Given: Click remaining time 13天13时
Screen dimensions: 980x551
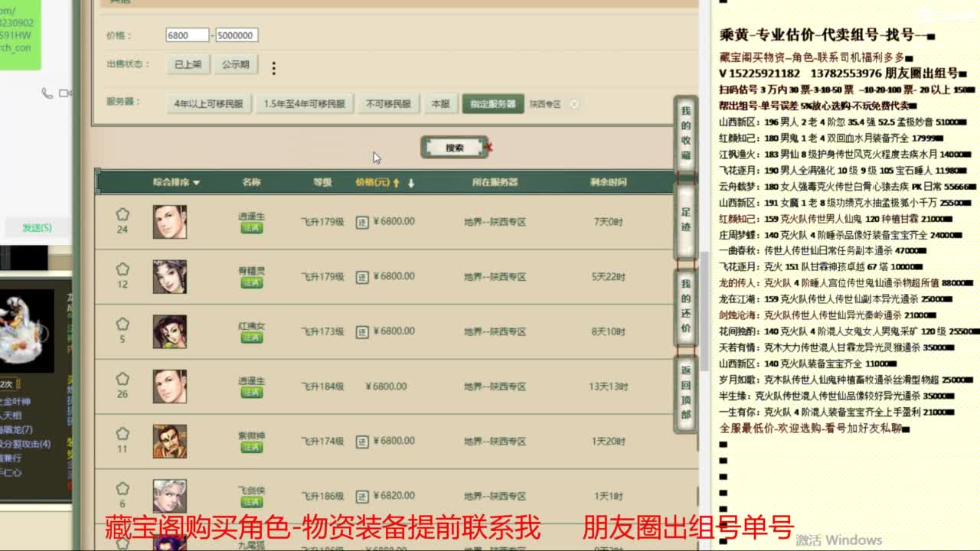Looking at the screenshot, I should coord(609,386).
